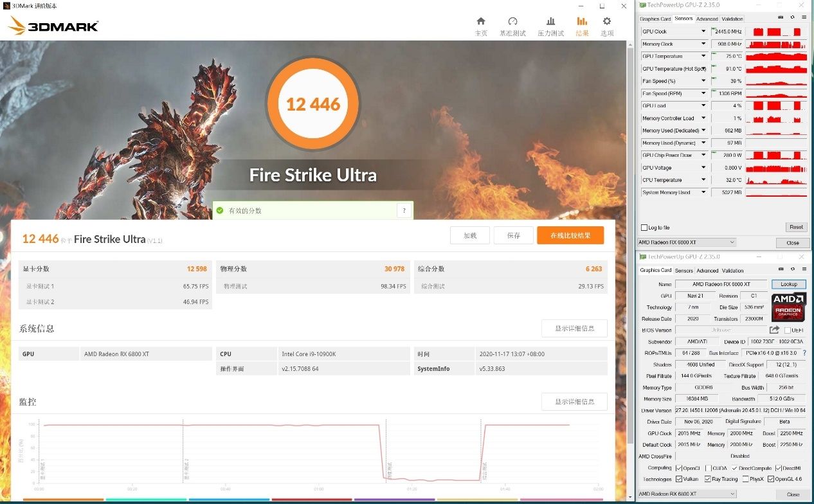Image resolution: width=814 pixels, height=504 pixels.
Task: Click the BIOS Version share/export icon
Action: coord(775,330)
